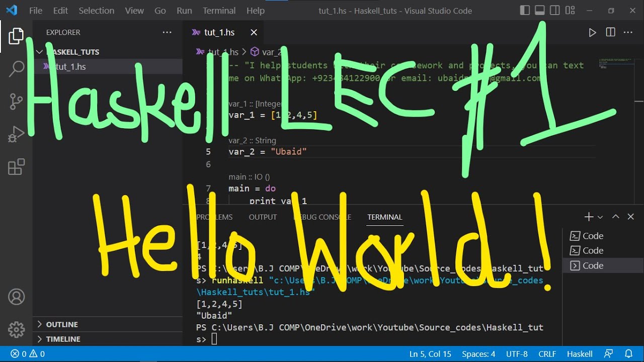The image size is (644, 362).
Task: Change indentation via Spaces: 4
Action: point(478,354)
